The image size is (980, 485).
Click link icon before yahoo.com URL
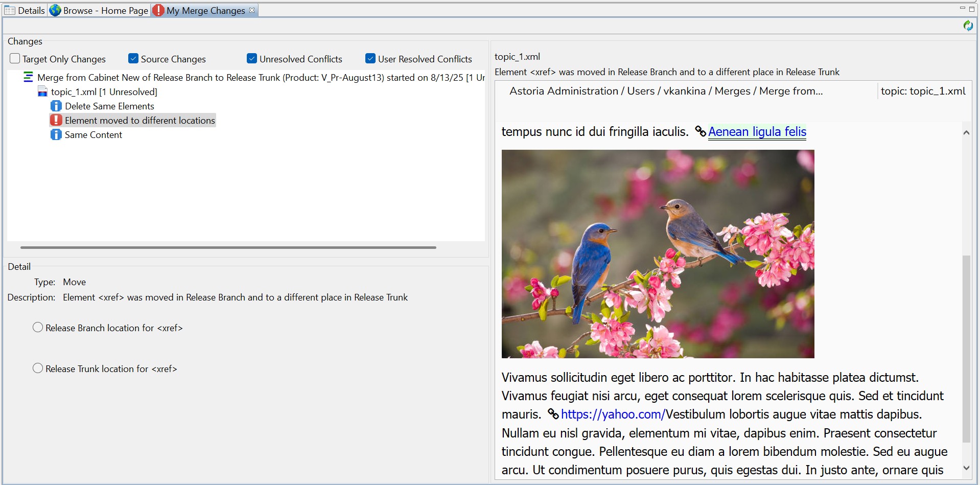553,414
